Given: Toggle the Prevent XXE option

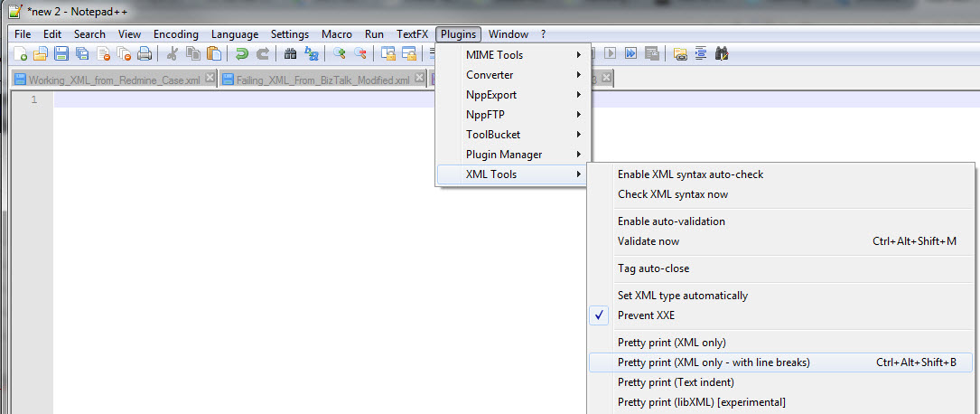Looking at the screenshot, I should 781,315.
